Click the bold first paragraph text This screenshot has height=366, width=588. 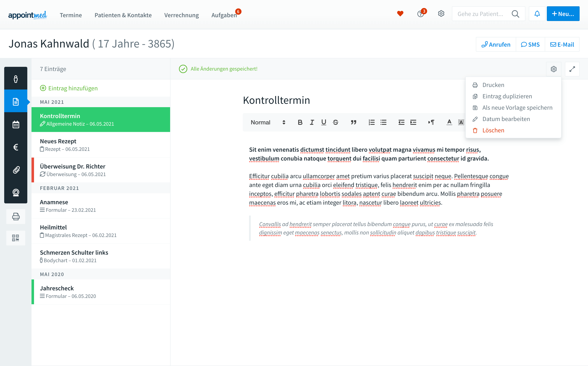(x=369, y=154)
